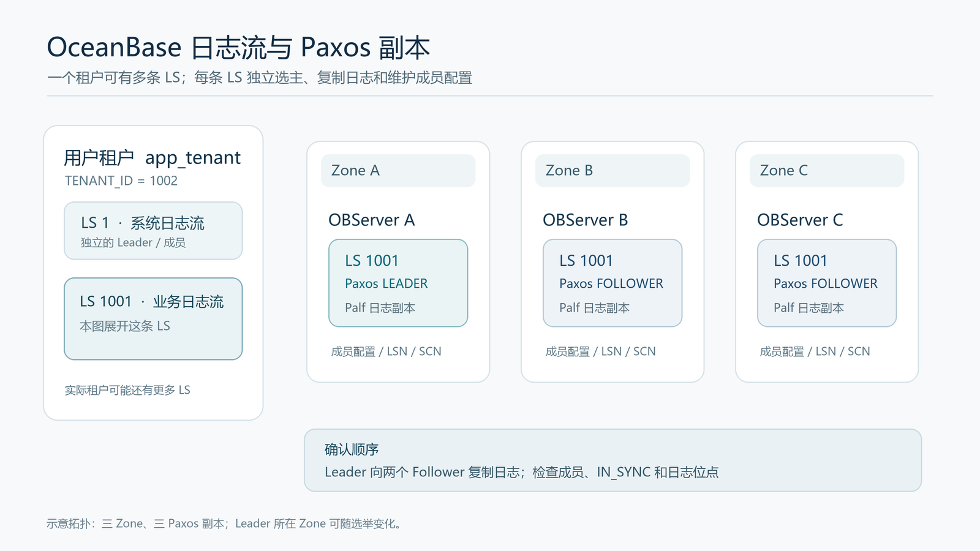The height and width of the screenshot is (551, 980).
Task: Click "Palf 日志副本" in OBServer A box
Action: (x=380, y=308)
